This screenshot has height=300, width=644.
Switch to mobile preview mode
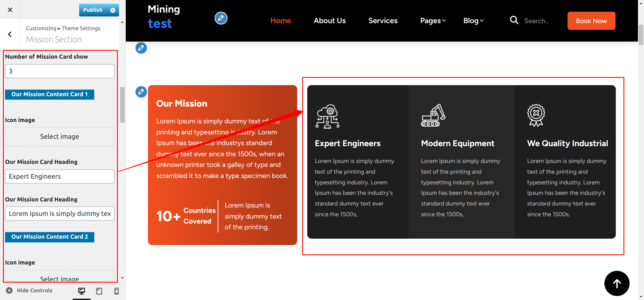[x=116, y=291]
